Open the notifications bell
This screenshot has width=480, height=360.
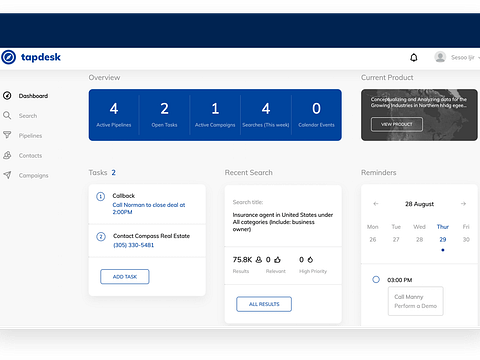click(414, 57)
